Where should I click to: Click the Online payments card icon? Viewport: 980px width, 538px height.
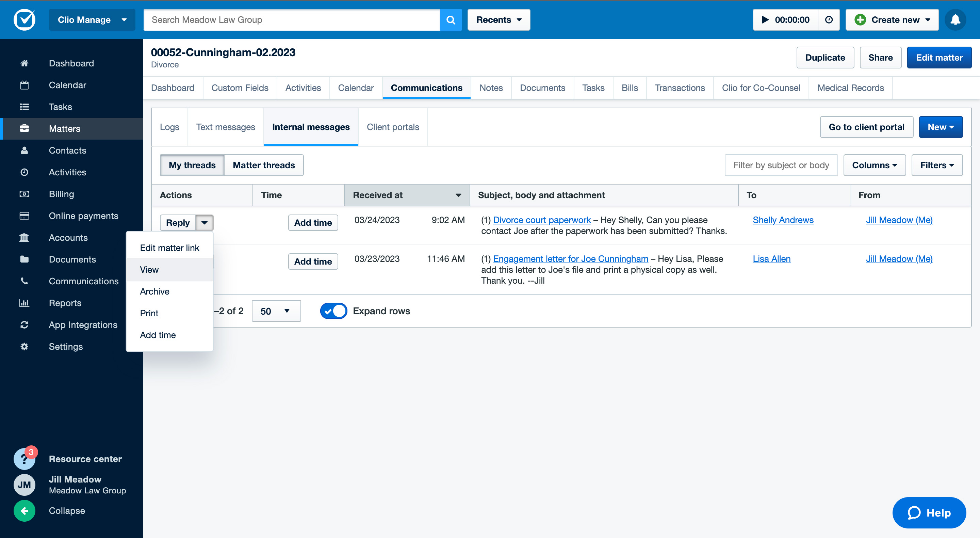point(24,216)
